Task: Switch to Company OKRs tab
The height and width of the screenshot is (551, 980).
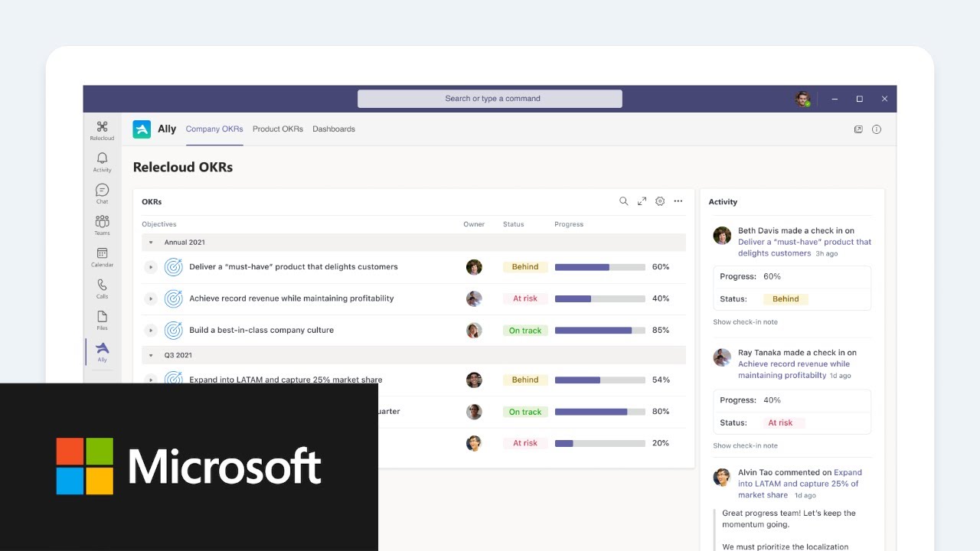Action: coord(214,129)
